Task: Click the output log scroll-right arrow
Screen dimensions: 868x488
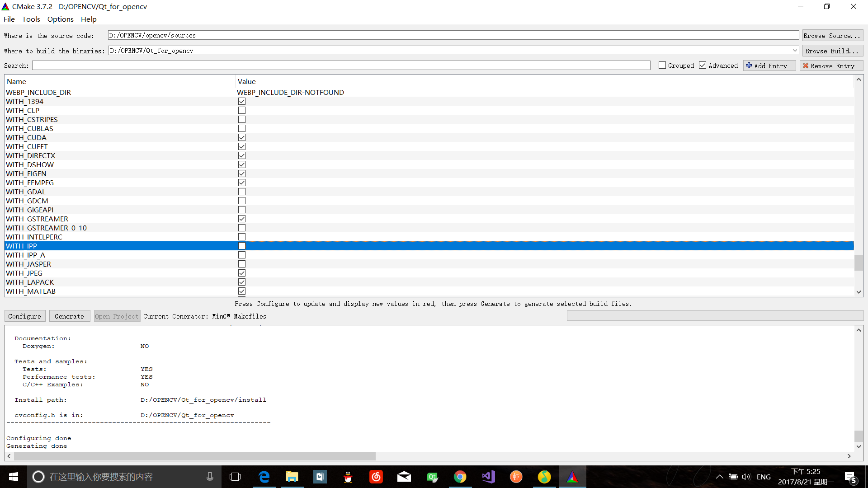Action: tap(849, 456)
